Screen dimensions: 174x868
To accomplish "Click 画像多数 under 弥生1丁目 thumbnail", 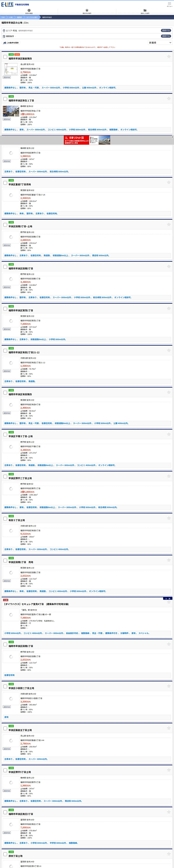I will [7, 119].
